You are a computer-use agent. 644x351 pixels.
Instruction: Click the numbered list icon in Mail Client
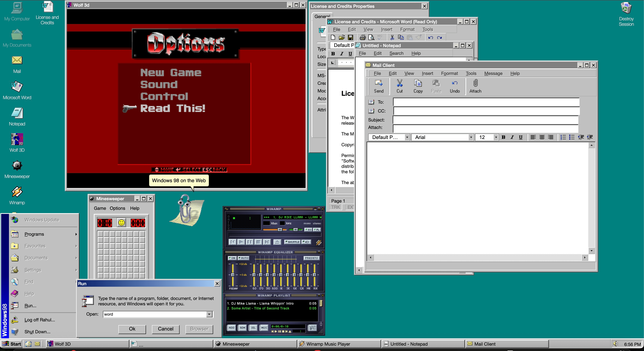tap(563, 137)
